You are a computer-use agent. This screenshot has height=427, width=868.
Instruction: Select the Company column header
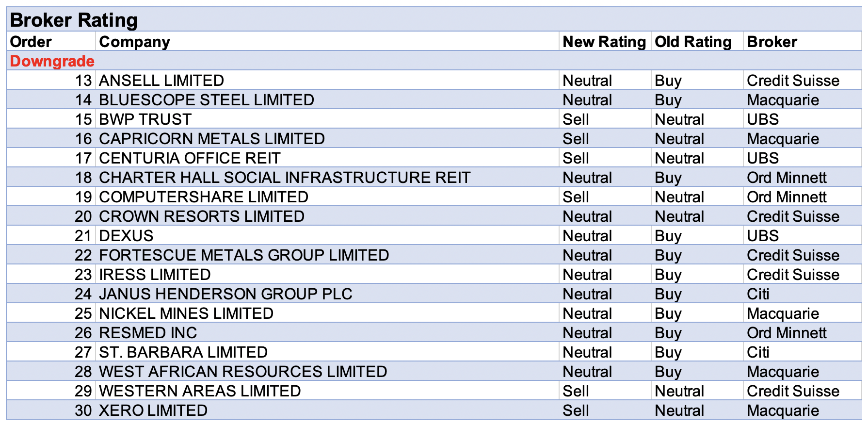[134, 42]
